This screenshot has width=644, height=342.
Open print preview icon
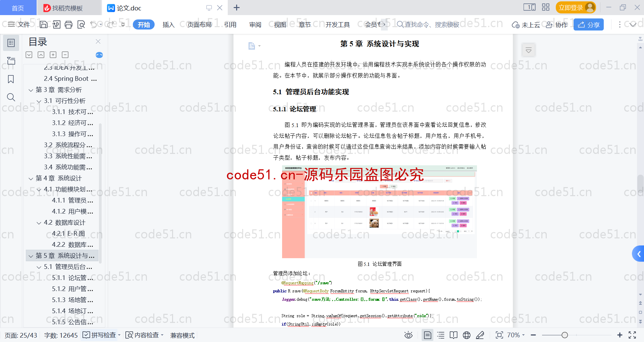tap(81, 24)
